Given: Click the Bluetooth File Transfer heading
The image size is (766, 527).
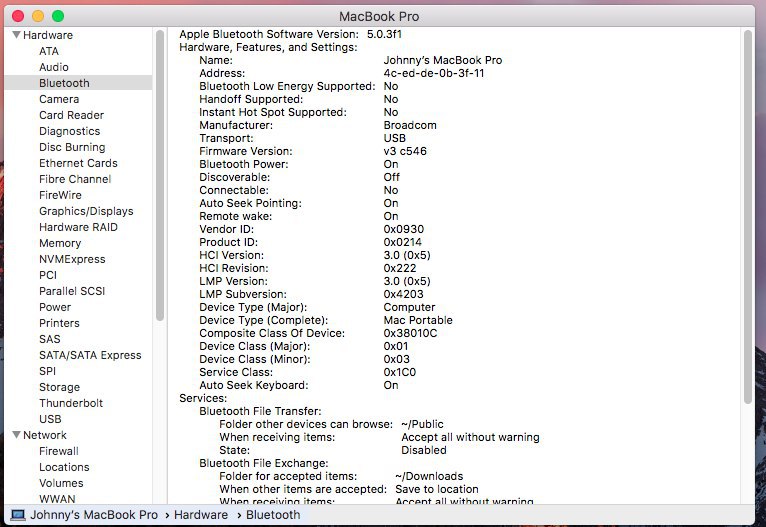Looking at the screenshot, I should click(260, 411).
